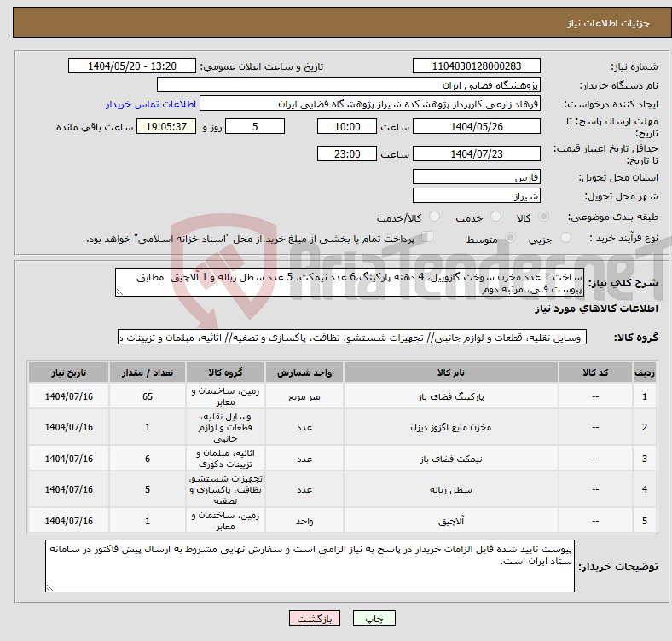Click the city field شیراز
This screenshot has width=672, height=641.
[x=476, y=195]
